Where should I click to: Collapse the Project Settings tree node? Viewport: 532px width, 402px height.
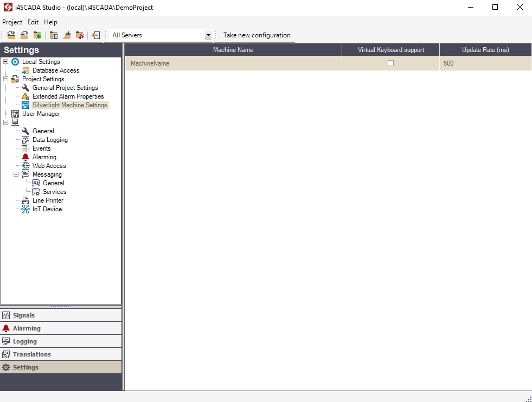6,79
